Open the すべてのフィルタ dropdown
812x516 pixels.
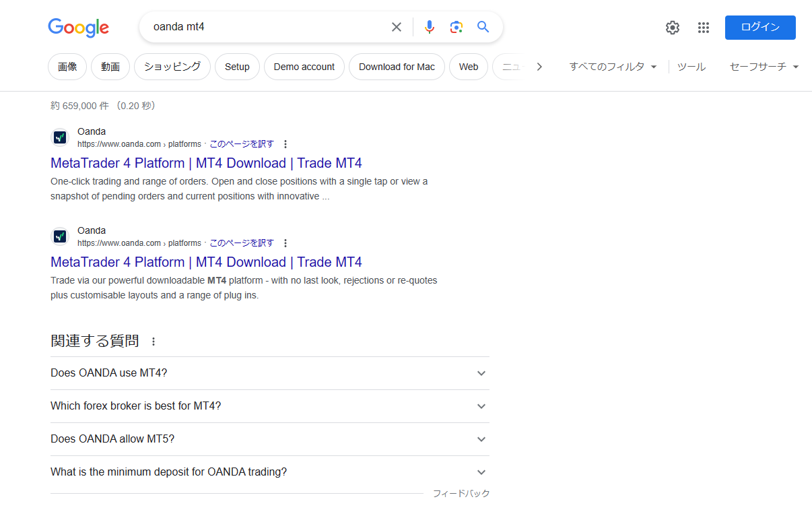(613, 67)
